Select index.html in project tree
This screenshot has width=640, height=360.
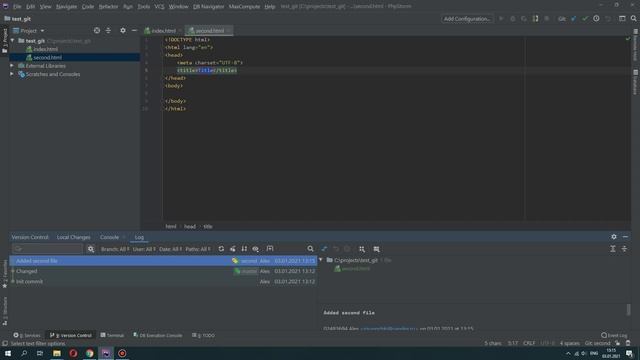tap(45, 49)
